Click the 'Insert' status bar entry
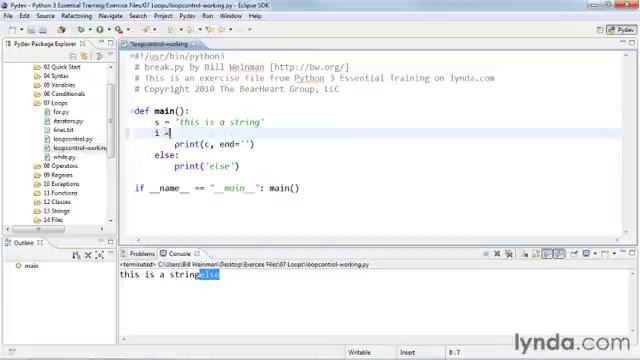Screen dimensions: 640x360 (407, 352)
